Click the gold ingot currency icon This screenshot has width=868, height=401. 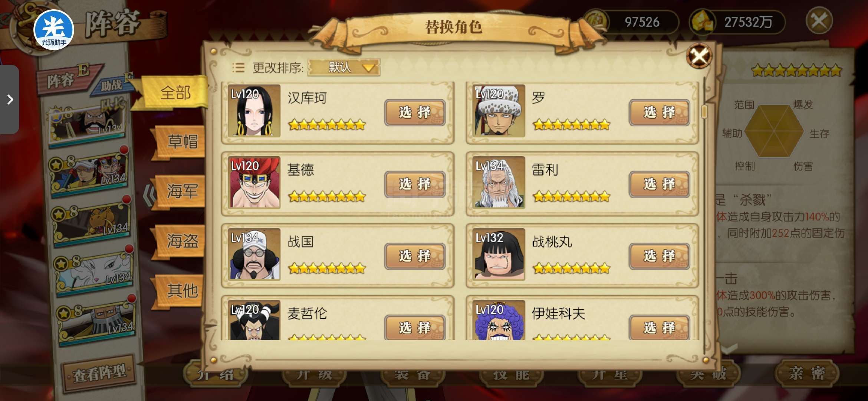click(x=702, y=22)
